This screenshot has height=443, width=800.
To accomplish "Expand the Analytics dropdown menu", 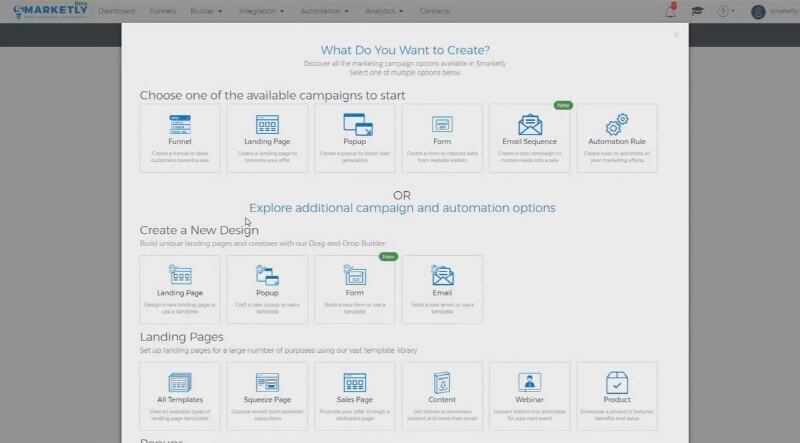I will (x=384, y=11).
